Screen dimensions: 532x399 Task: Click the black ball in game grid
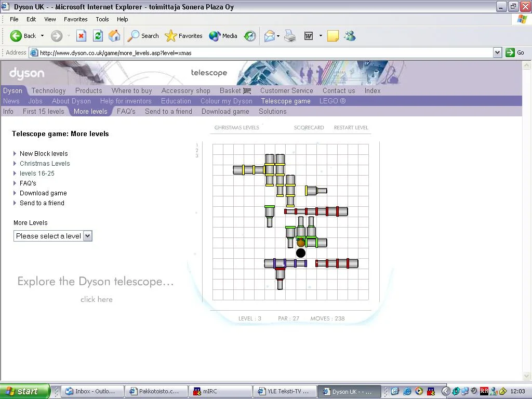pos(301,253)
